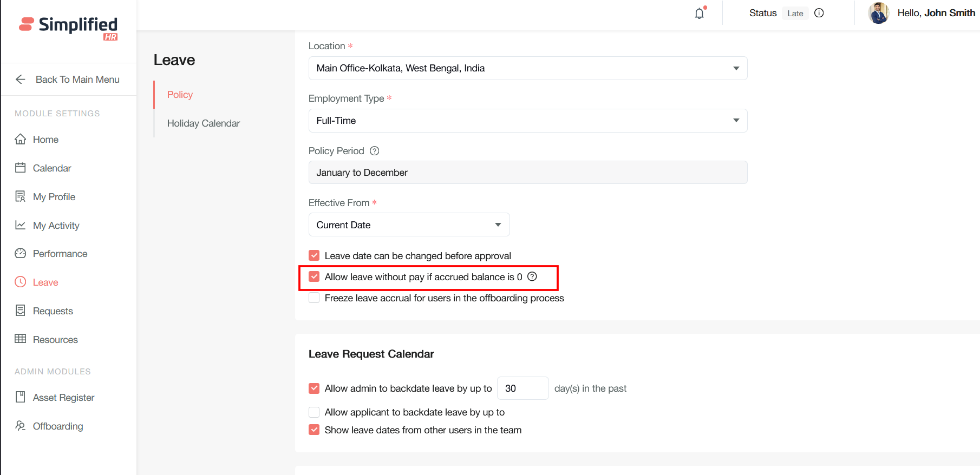
Task: Enable Allow applicant to backdate leave
Action: [314, 412]
